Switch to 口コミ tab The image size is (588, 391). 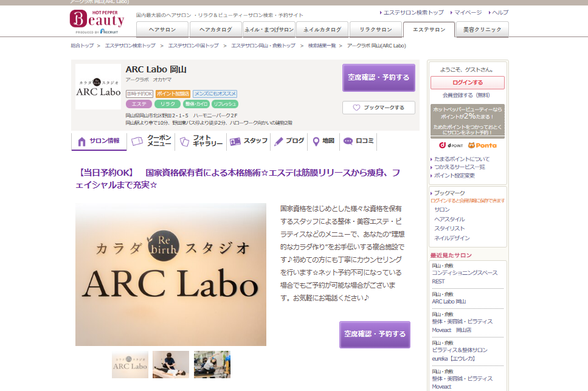(x=358, y=141)
